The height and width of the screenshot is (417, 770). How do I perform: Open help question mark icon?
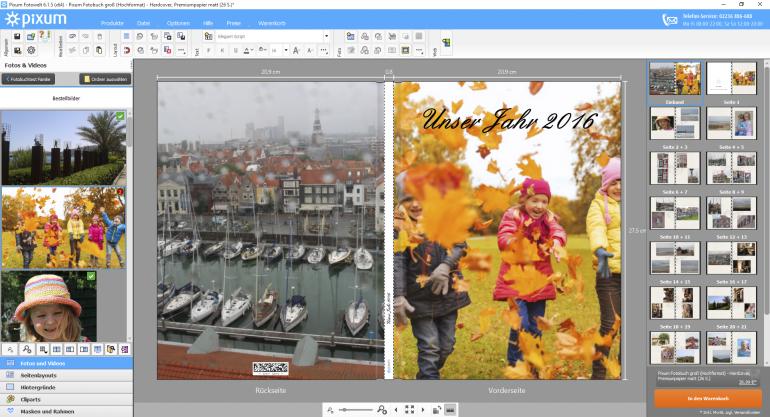pos(43,35)
